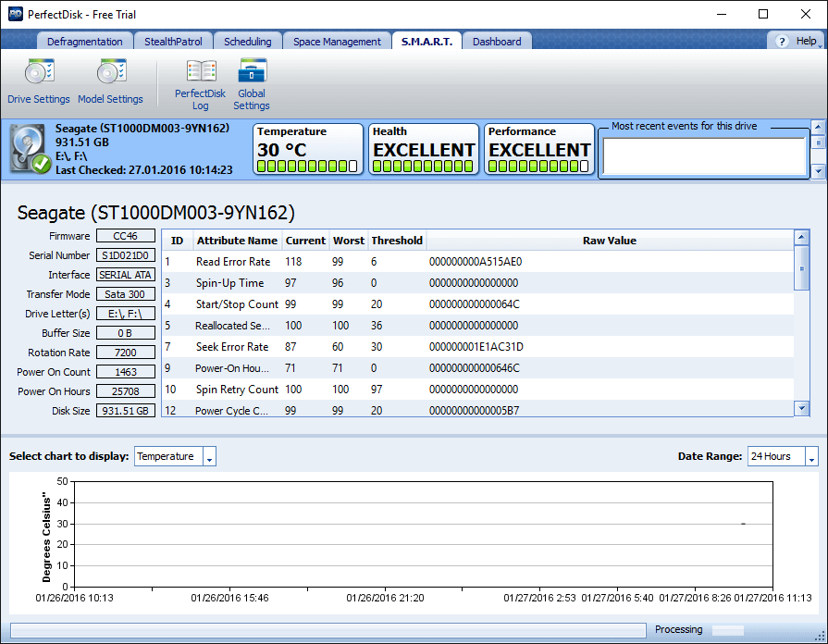The image size is (828, 644).
Task: Open the PerfectDisk Log
Action: coord(200,84)
